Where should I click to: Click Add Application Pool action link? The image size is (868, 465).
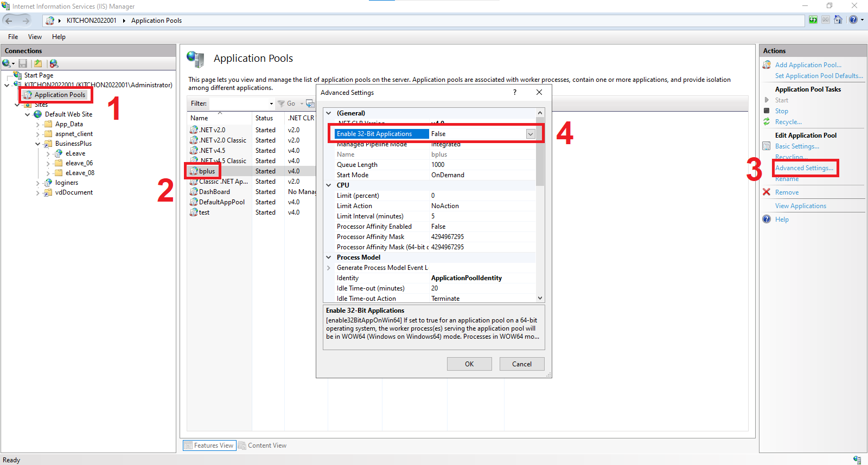tap(808, 65)
